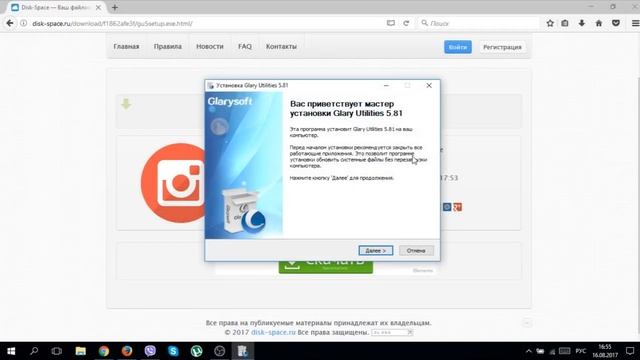
Task: Click the address bar URL
Action: [x=112, y=24]
